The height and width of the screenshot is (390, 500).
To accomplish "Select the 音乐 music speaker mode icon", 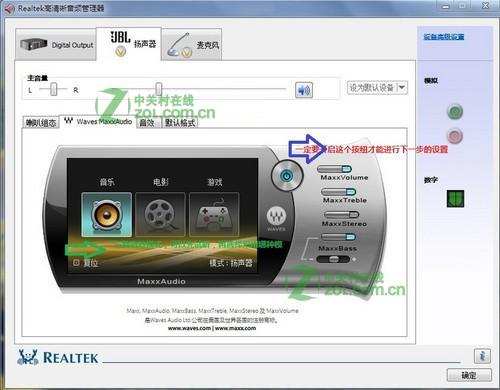I will [x=107, y=214].
